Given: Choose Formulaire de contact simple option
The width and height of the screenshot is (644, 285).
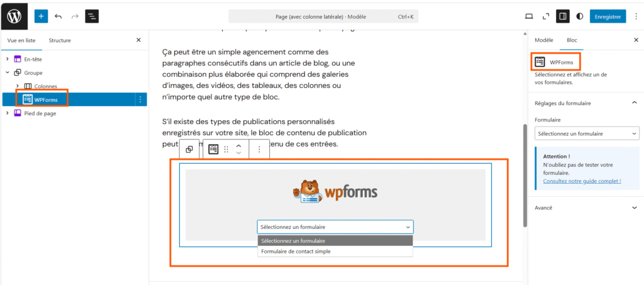Looking at the screenshot, I should pyautogui.click(x=335, y=251).
